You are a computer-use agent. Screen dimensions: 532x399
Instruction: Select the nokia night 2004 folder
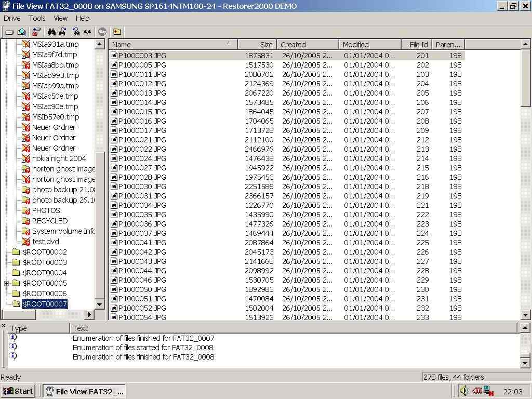click(59, 158)
